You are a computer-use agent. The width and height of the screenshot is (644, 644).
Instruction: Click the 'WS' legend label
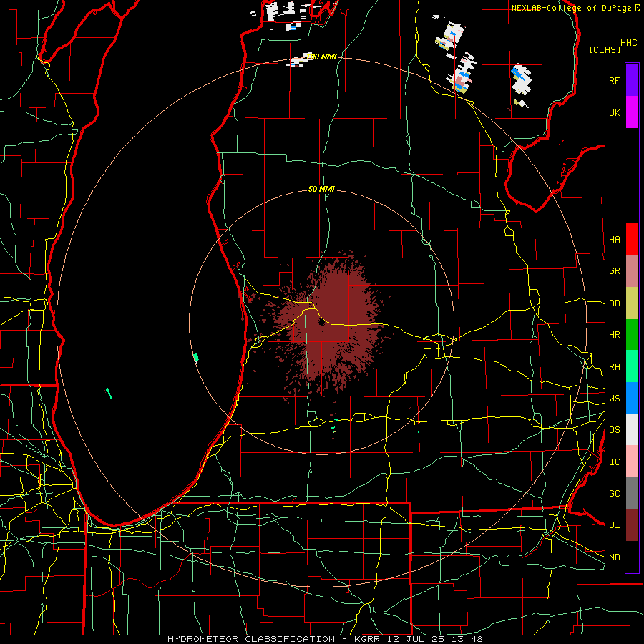pyautogui.click(x=615, y=399)
